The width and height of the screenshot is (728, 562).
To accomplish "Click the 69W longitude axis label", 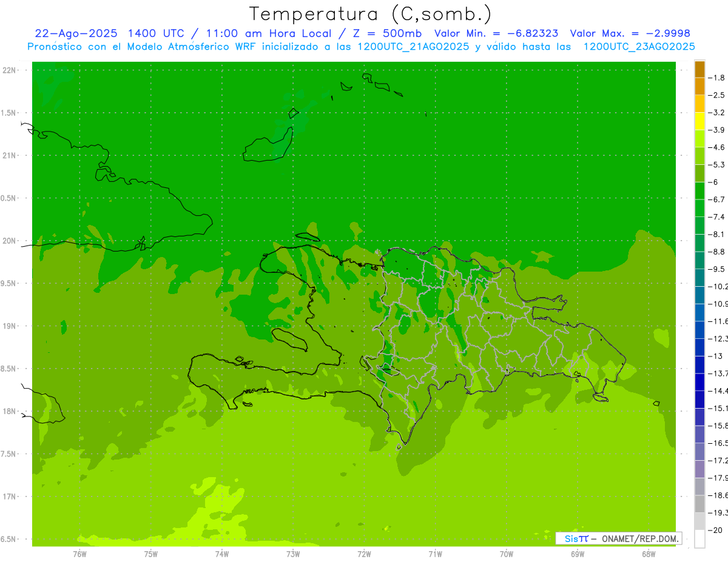I will pos(578,554).
